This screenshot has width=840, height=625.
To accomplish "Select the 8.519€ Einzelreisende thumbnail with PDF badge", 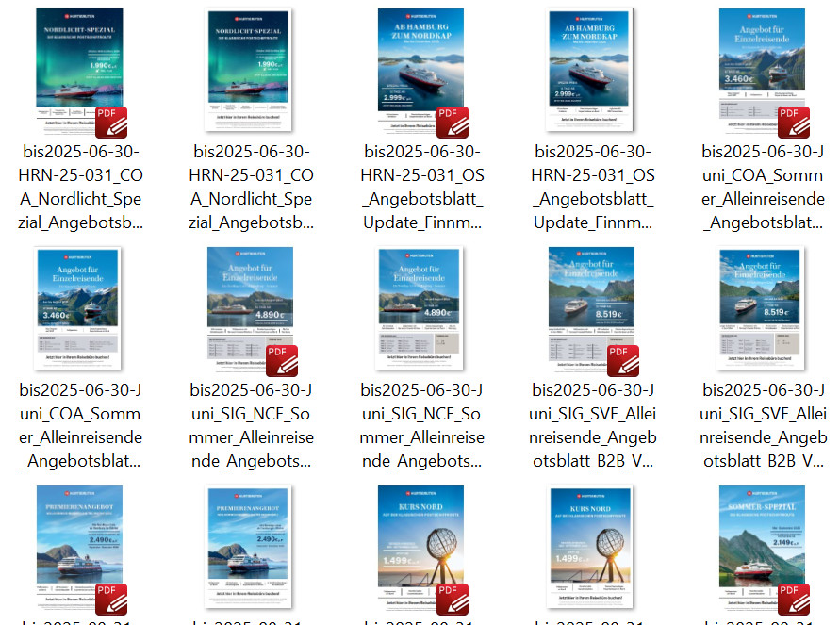I will (x=591, y=309).
